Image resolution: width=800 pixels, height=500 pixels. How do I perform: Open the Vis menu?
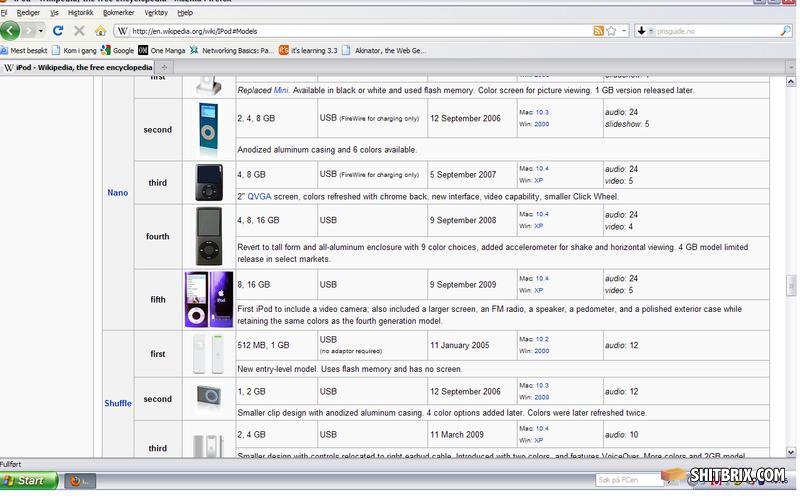(x=54, y=12)
